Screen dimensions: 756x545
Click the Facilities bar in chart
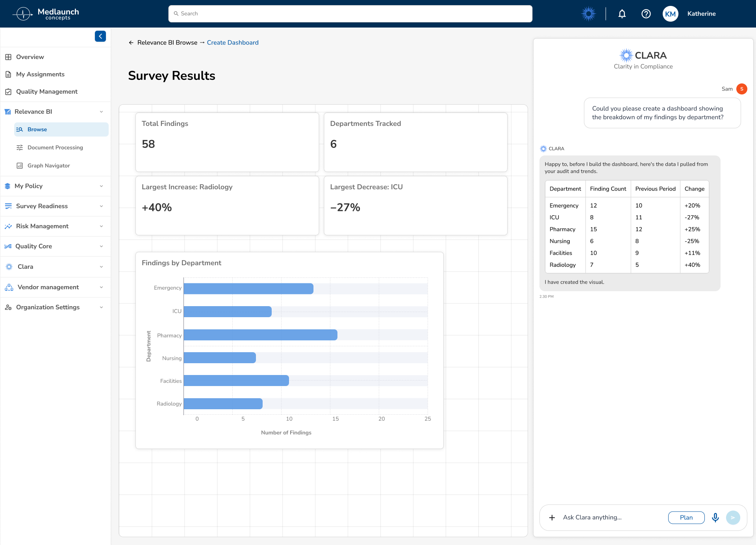click(x=236, y=381)
